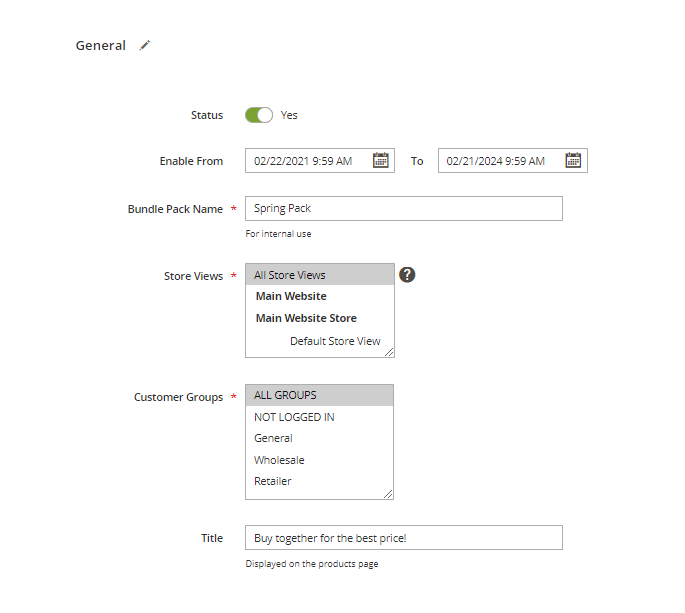Open the To date calendar picker
The image size is (685, 613).
click(573, 160)
